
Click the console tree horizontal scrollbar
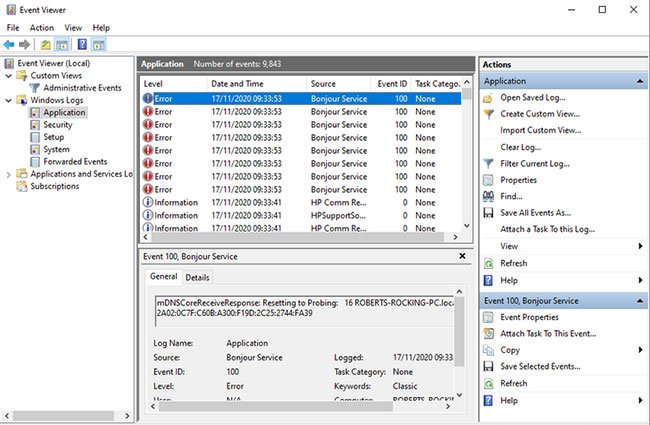(63, 415)
